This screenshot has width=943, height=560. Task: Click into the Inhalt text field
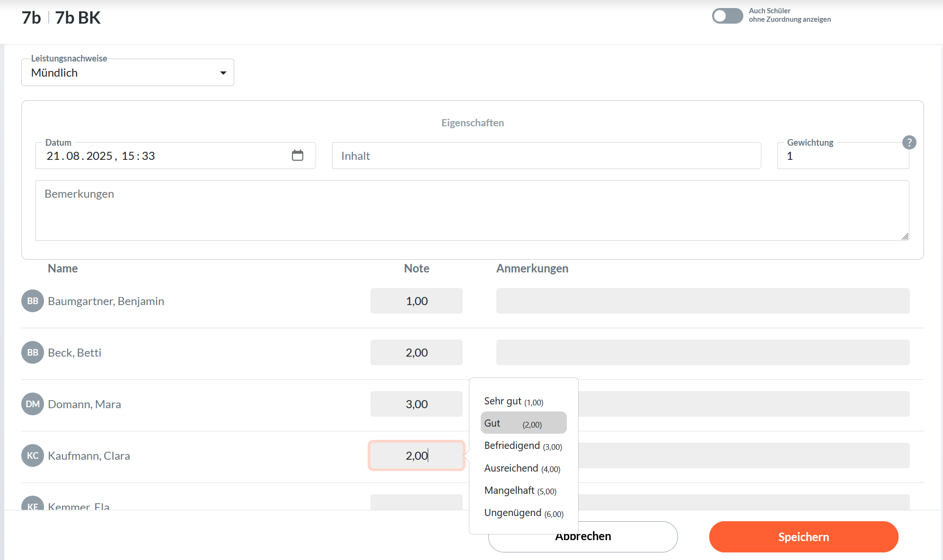click(546, 156)
